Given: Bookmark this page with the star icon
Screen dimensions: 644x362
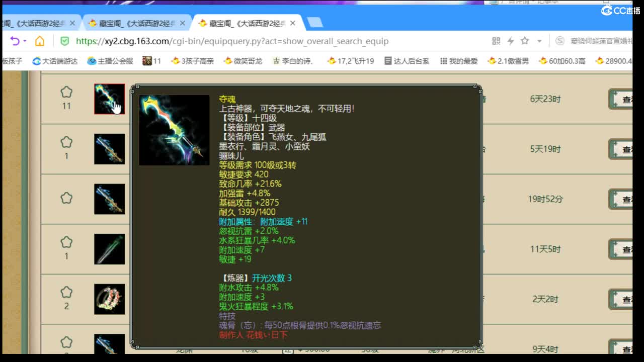Looking at the screenshot, I should [x=525, y=41].
